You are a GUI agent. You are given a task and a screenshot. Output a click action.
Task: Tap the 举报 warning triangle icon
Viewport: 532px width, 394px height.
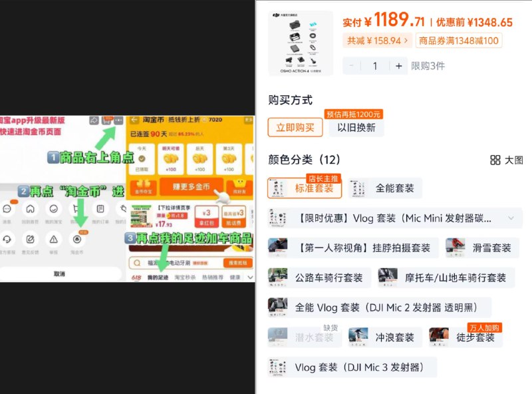(54, 240)
